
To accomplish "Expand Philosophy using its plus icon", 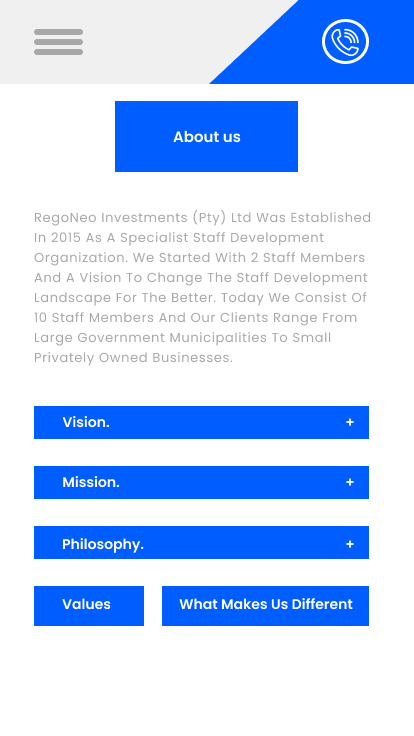I will [350, 544].
